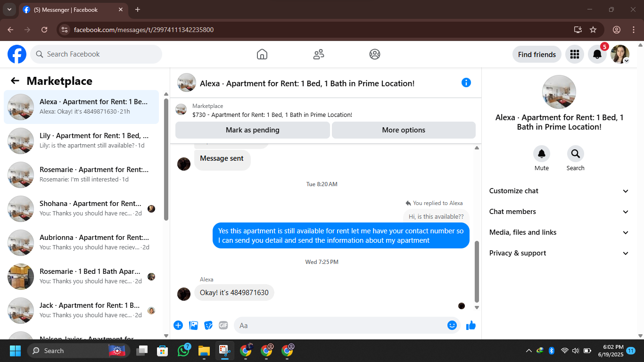
Task: Click the browser address bar URL
Action: [x=144, y=30]
